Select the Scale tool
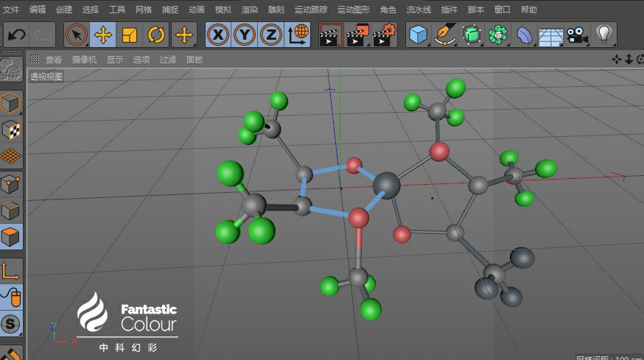This screenshot has height=360, width=644. pyautogui.click(x=130, y=35)
